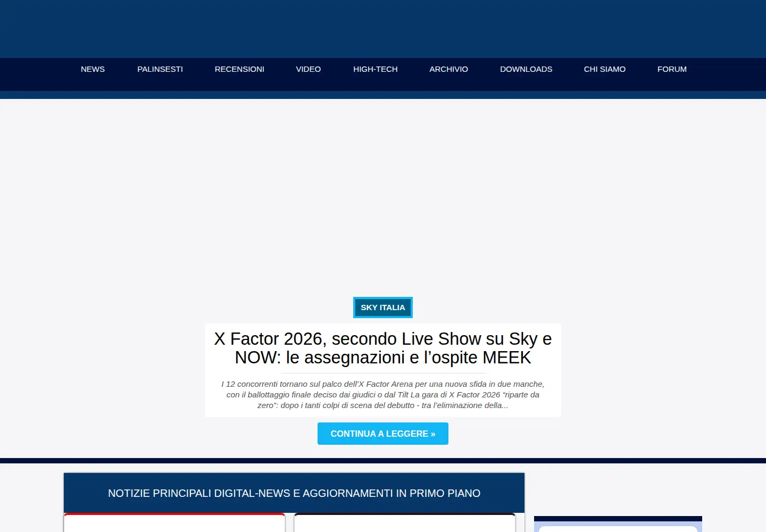Screen dimensions: 766x532
Task: Go to ARCHIVIO in the navbar
Action: pos(449,69)
